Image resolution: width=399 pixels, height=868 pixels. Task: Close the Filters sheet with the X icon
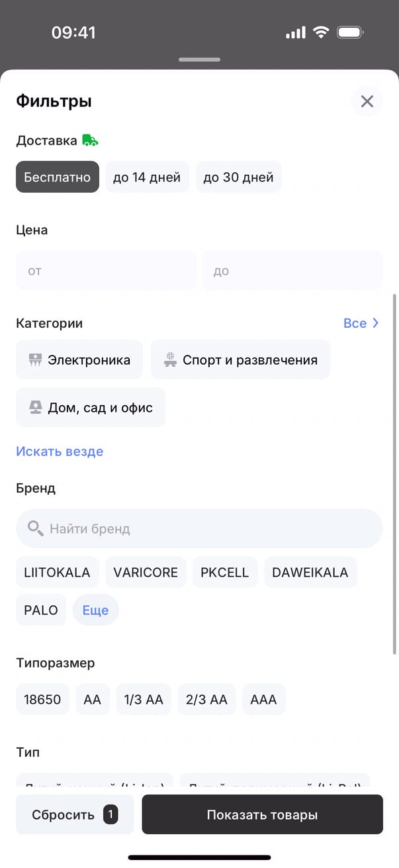(367, 101)
